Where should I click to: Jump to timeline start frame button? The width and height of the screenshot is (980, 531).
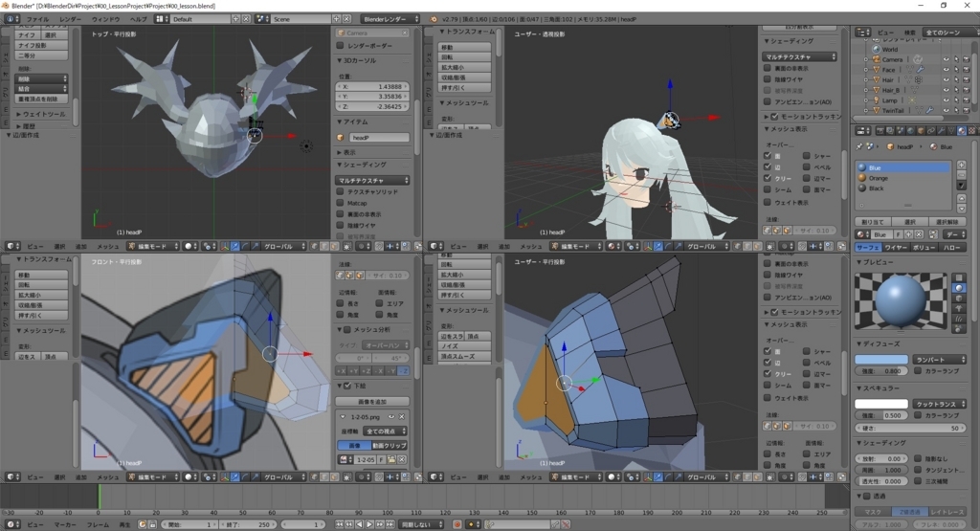[339, 524]
